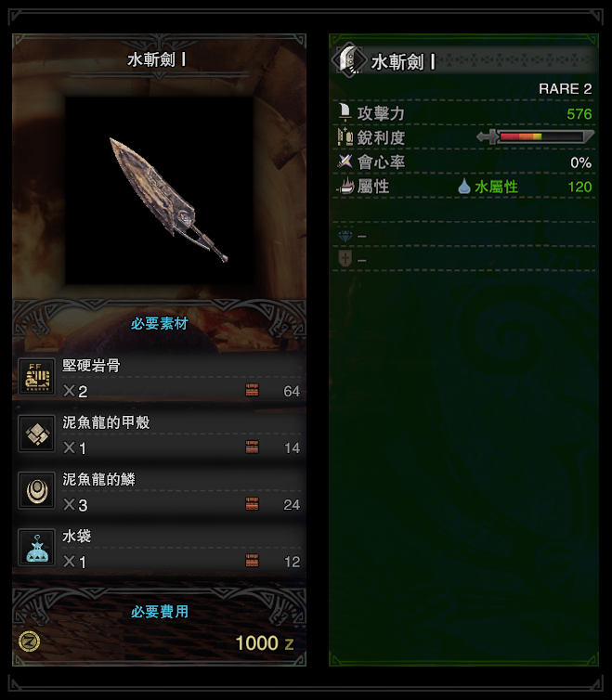
Task: Select the 泥魚龍的甲殼 carapace icon
Action: 36,434
